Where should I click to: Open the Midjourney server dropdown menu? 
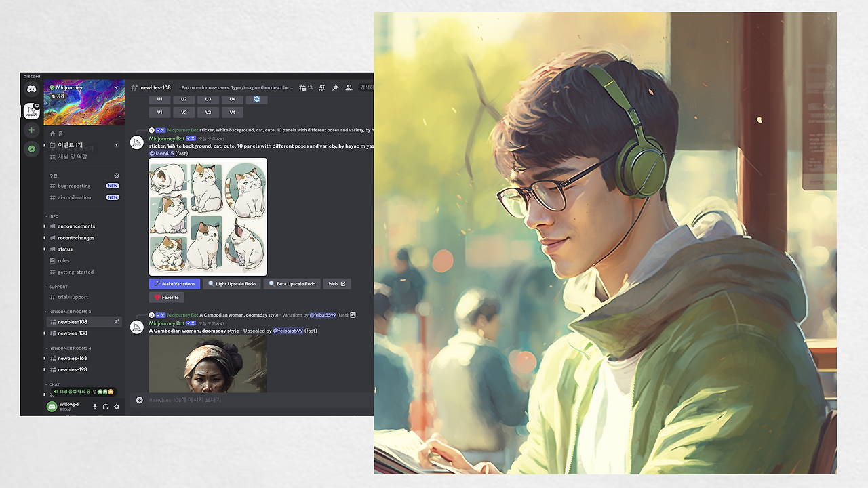pos(116,87)
